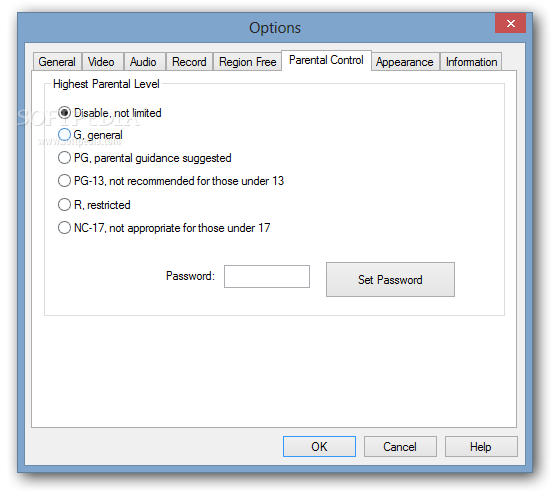This screenshot has width=553, height=493.
Task: Close the Options dialog window
Action: click(x=510, y=23)
